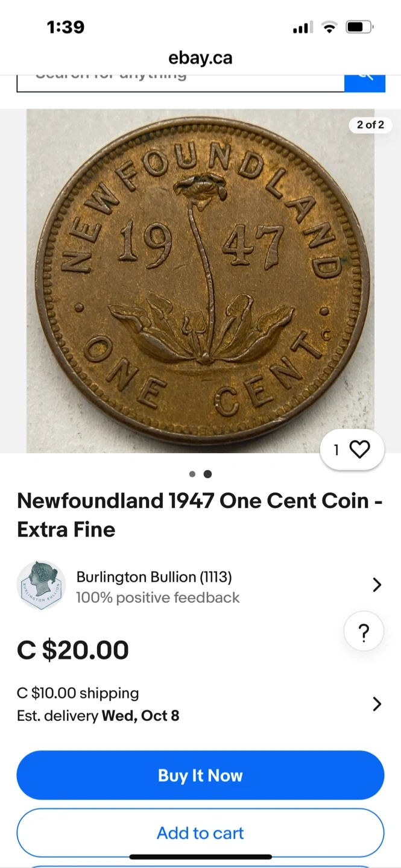The width and height of the screenshot is (401, 868).
Task: Tap the ebay.ca address bar
Action: (x=200, y=58)
